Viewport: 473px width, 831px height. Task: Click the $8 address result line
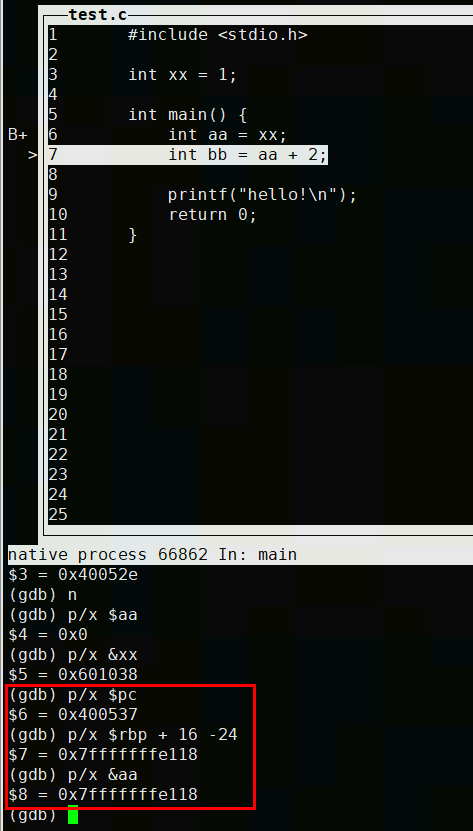pyautogui.click(x=103, y=795)
